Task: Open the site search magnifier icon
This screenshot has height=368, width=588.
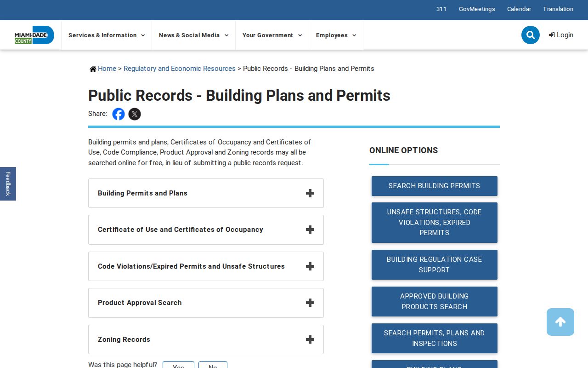Action: pyautogui.click(x=531, y=35)
